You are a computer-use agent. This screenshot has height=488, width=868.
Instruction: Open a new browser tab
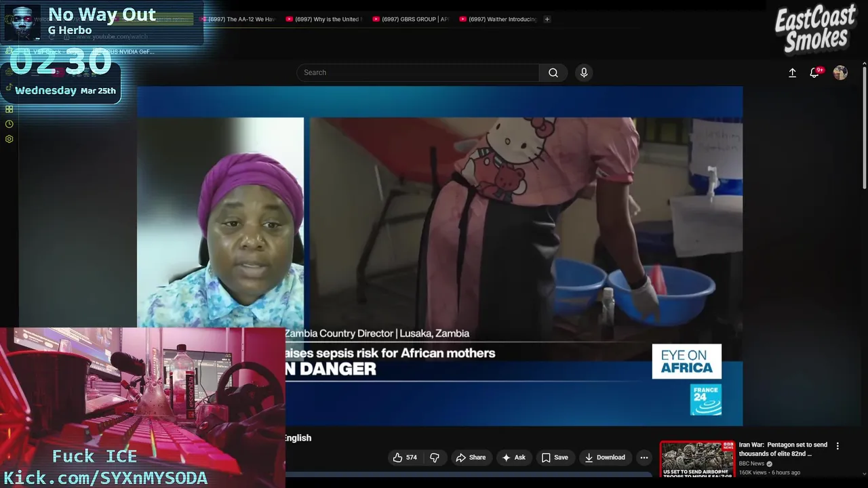pos(547,19)
